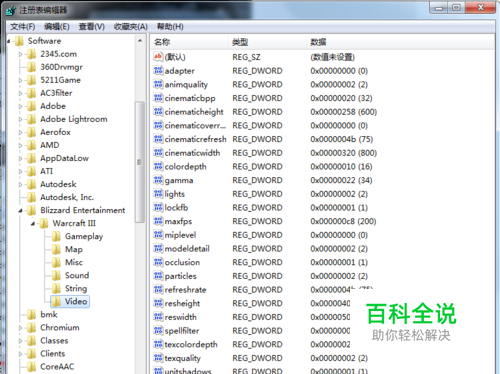
Task: Expand the Chromium key
Action: tap(20, 328)
